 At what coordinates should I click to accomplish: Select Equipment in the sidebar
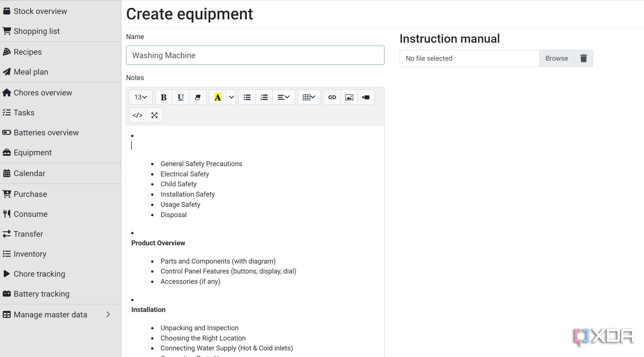(x=60, y=152)
